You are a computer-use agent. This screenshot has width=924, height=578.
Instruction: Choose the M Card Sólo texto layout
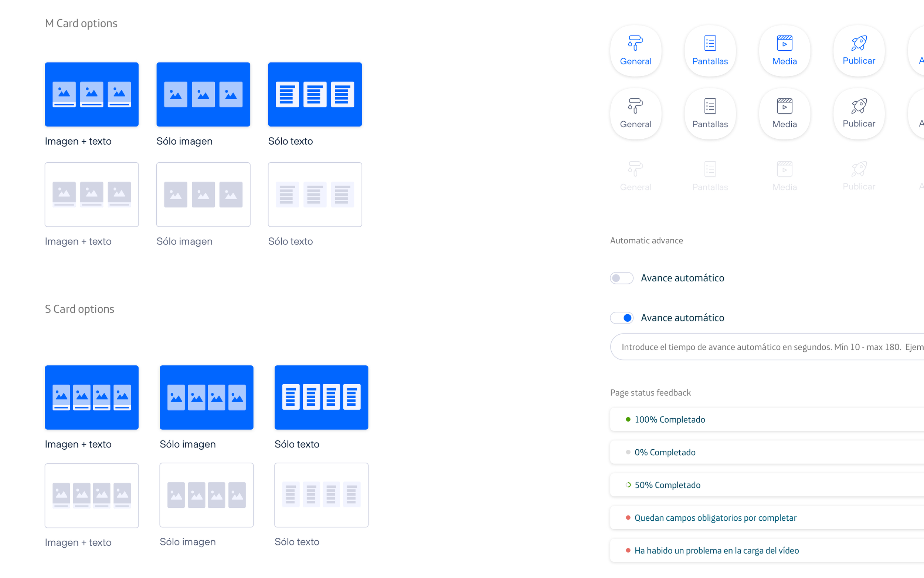[x=315, y=94]
